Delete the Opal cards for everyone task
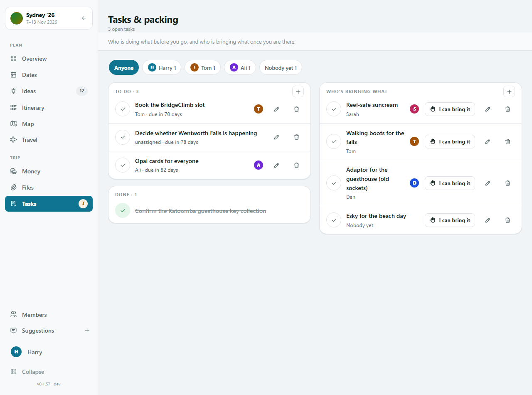532x395 pixels. 296,165
